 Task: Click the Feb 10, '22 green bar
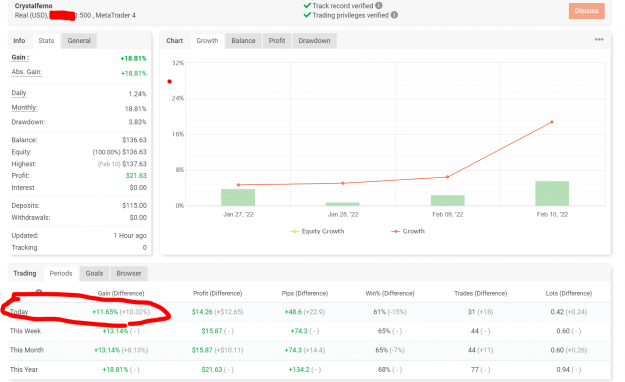click(x=552, y=193)
